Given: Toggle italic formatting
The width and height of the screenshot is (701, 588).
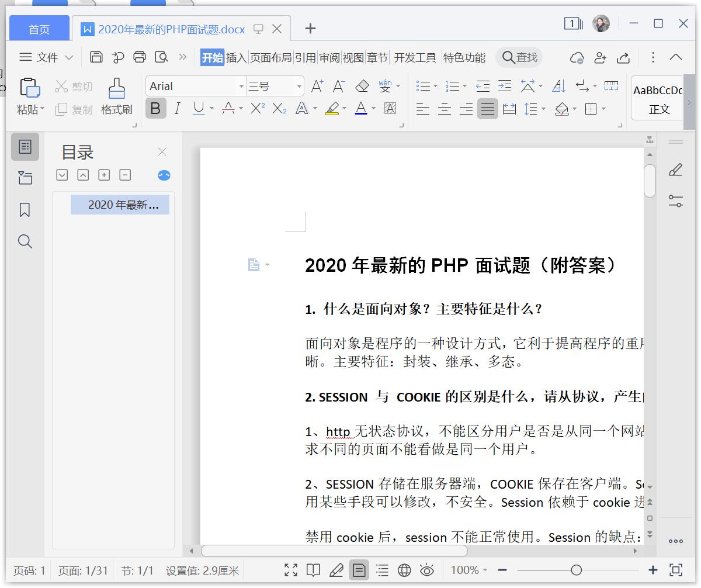Looking at the screenshot, I should coord(177,109).
